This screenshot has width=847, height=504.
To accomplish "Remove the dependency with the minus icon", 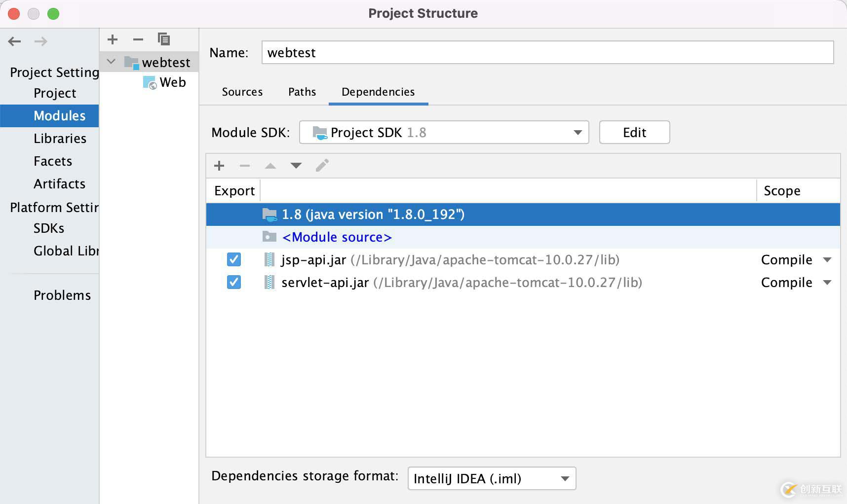I will click(245, 166).
